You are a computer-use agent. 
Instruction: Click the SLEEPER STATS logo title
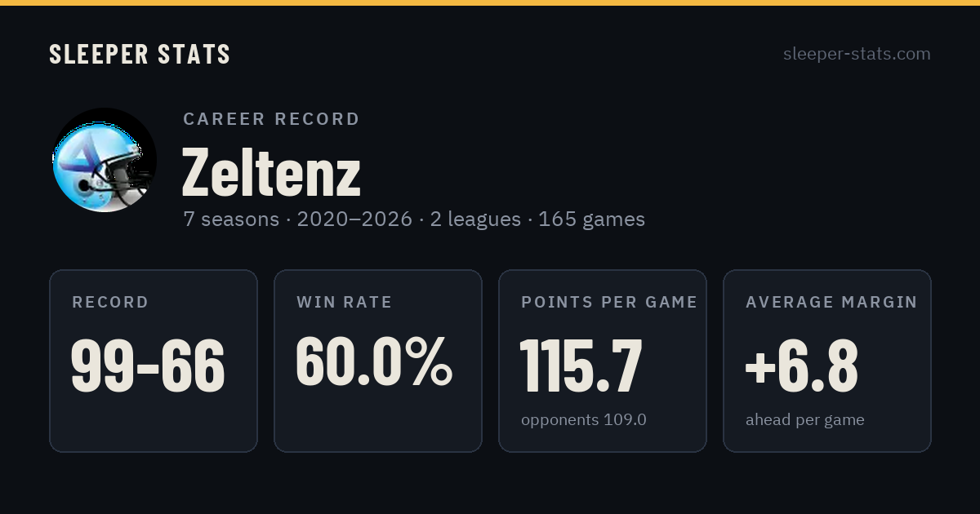point(140,55)
